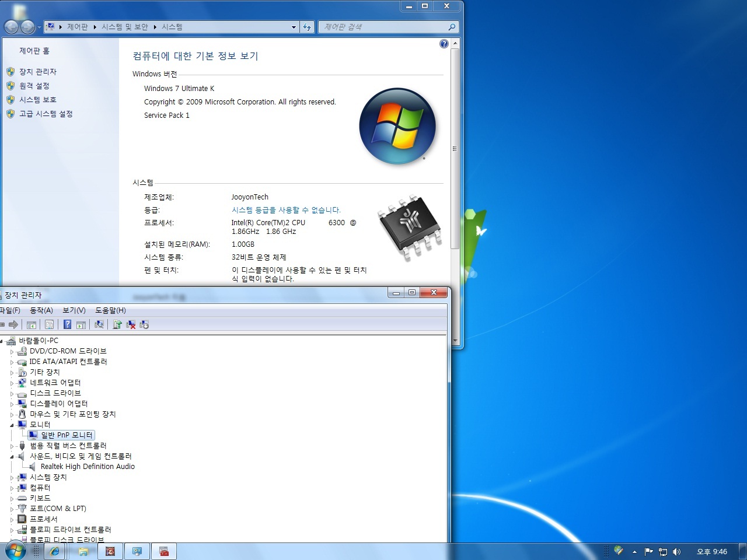747x560 pixels.
Task: Select the 바람돌이-PC root node
Action: pyautogui.click(x=39, y=341)
